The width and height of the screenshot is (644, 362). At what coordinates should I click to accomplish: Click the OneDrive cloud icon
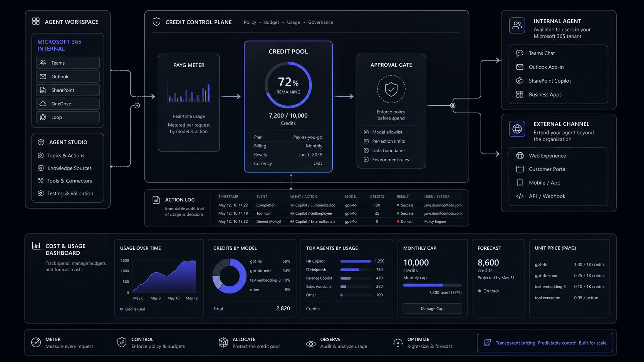[43, 103]
